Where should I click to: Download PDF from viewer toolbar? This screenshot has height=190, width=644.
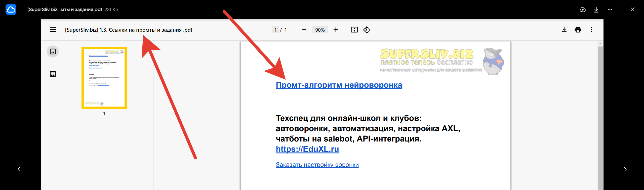[564, 30]
